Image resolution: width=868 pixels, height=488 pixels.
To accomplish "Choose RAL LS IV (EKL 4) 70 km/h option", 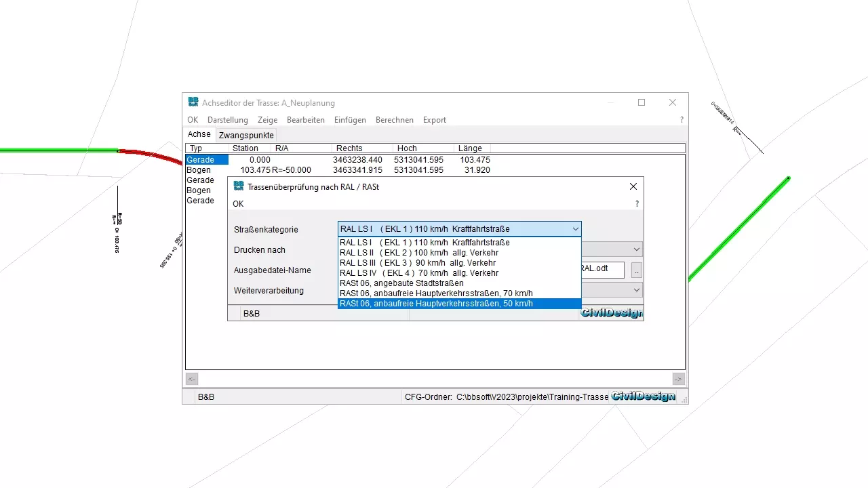I will click(x=459, y=273).
